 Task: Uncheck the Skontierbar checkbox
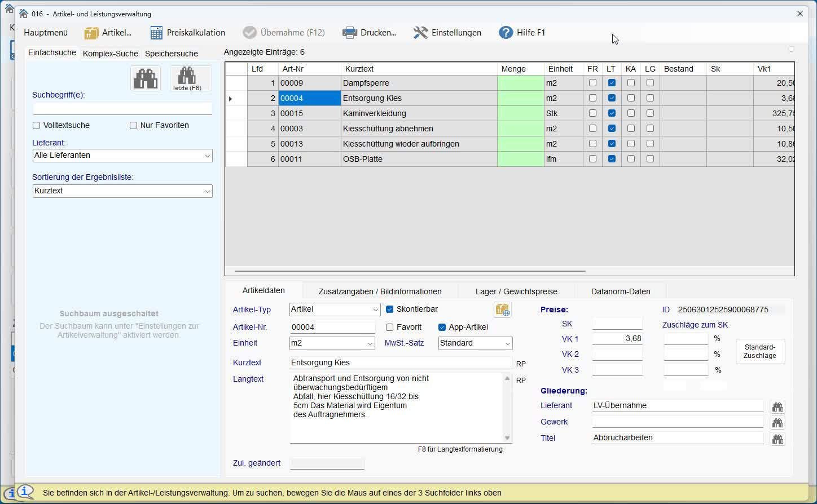pyautogui.click(x=389, y=310)
